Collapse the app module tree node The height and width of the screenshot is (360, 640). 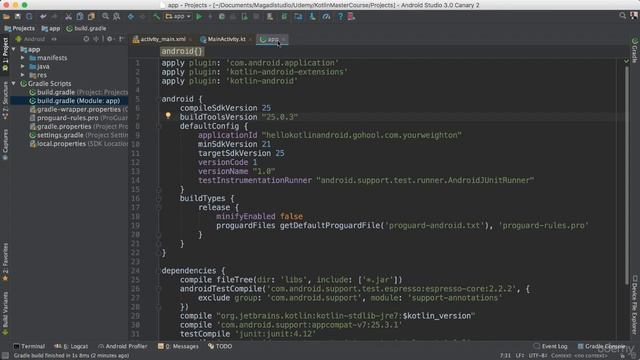coord(14,49)
